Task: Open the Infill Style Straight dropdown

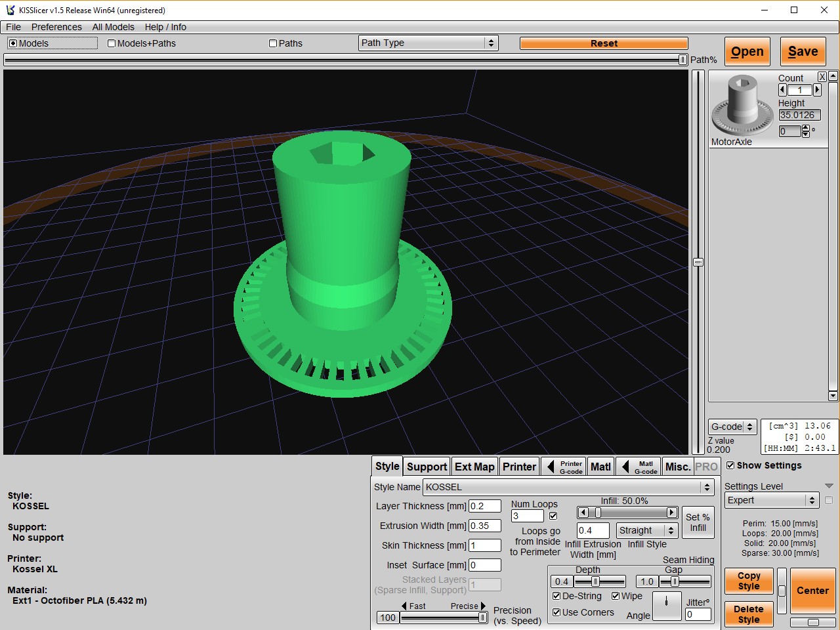Action: [646, 530]
